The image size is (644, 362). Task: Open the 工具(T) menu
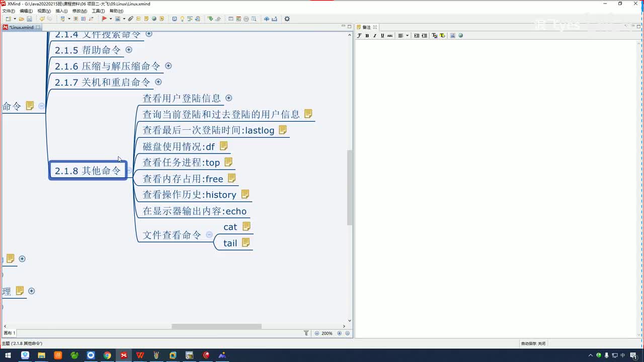pyautogui.click(x=98, y=11)
